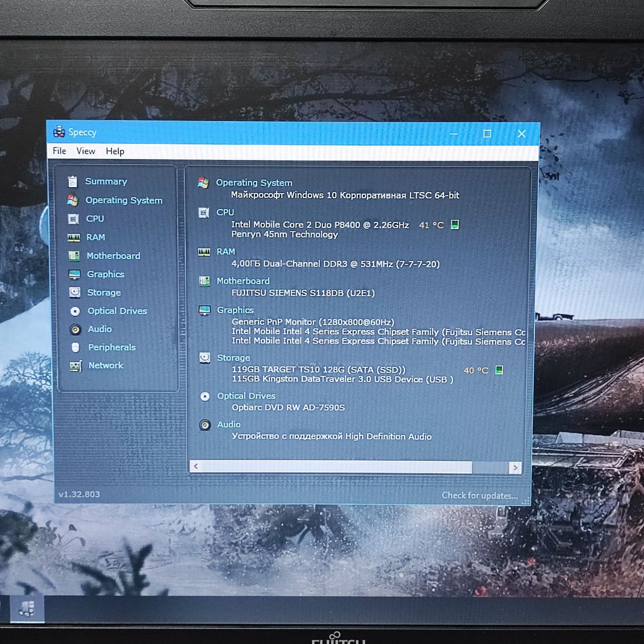
Task: Open the Network sidebar icon
Action: (76, 366)
